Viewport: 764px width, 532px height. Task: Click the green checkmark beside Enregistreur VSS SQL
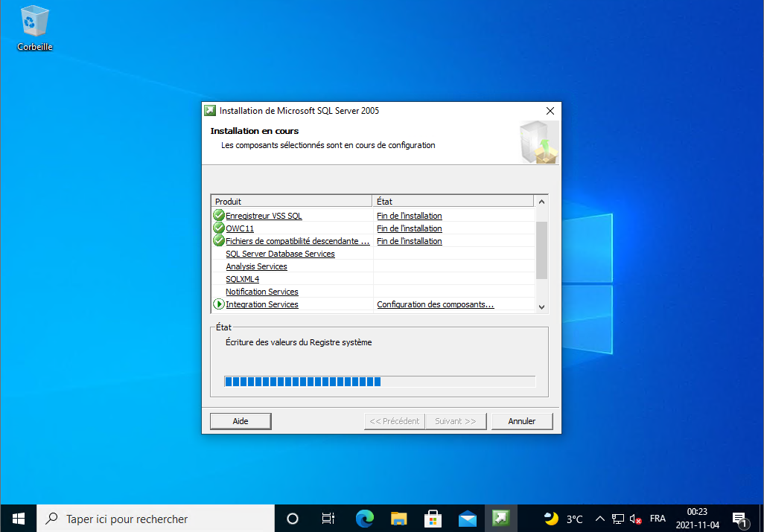pyautogui.click(x=219, y=216)
